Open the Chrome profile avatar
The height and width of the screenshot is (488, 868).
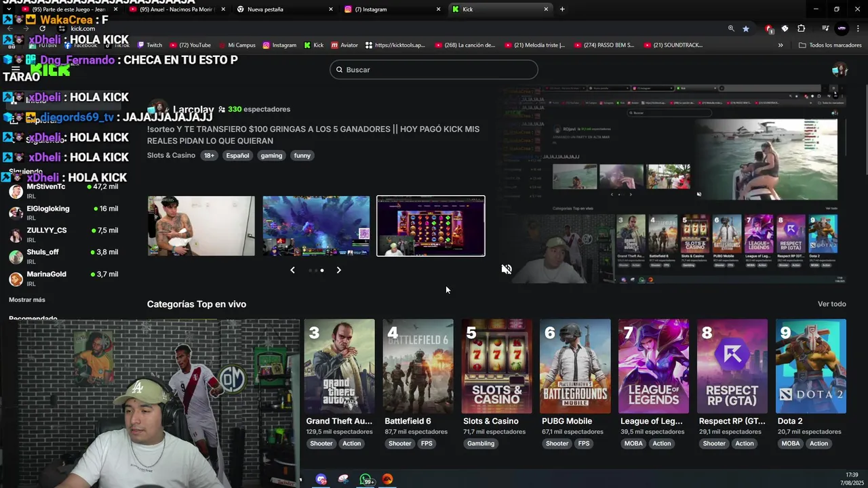point(842,28)
